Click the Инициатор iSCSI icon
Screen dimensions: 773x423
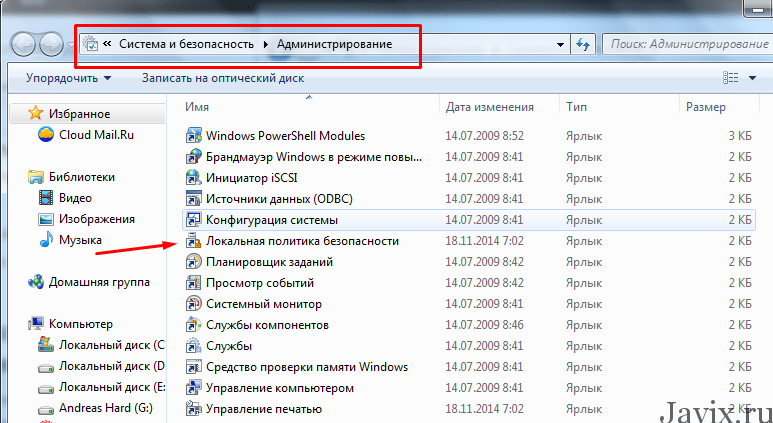click(193, 177)
